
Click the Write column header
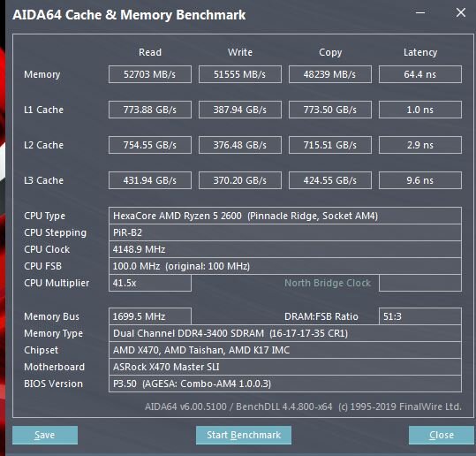click(x=240, y=52)
